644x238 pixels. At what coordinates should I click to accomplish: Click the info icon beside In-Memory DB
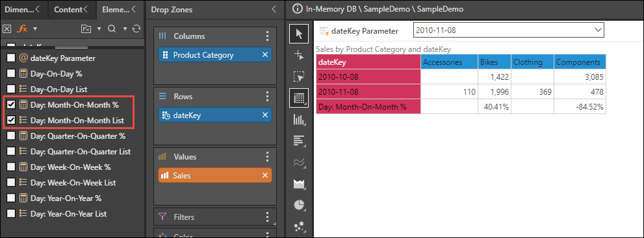click(298, 8)
